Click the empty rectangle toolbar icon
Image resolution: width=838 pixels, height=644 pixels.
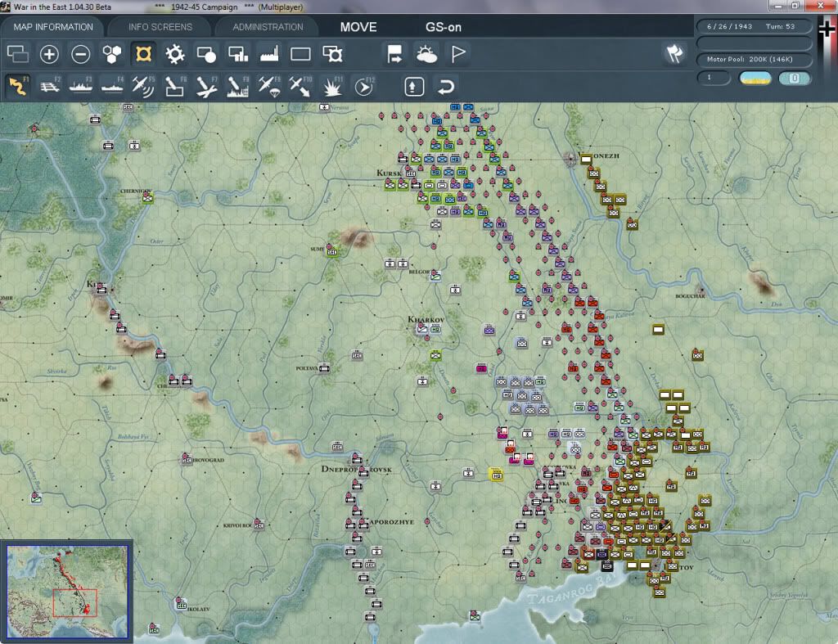(300, 54)
